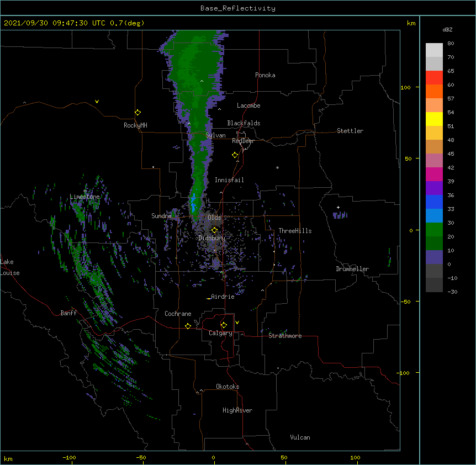Pick the gold 48–51 dBZ legend swatch
This screenshot has height=465, width=476.
434,133
